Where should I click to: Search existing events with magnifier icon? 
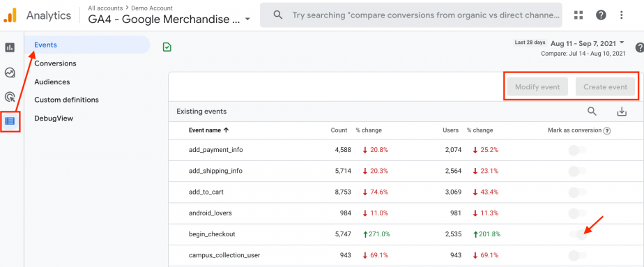pos(592,112)
